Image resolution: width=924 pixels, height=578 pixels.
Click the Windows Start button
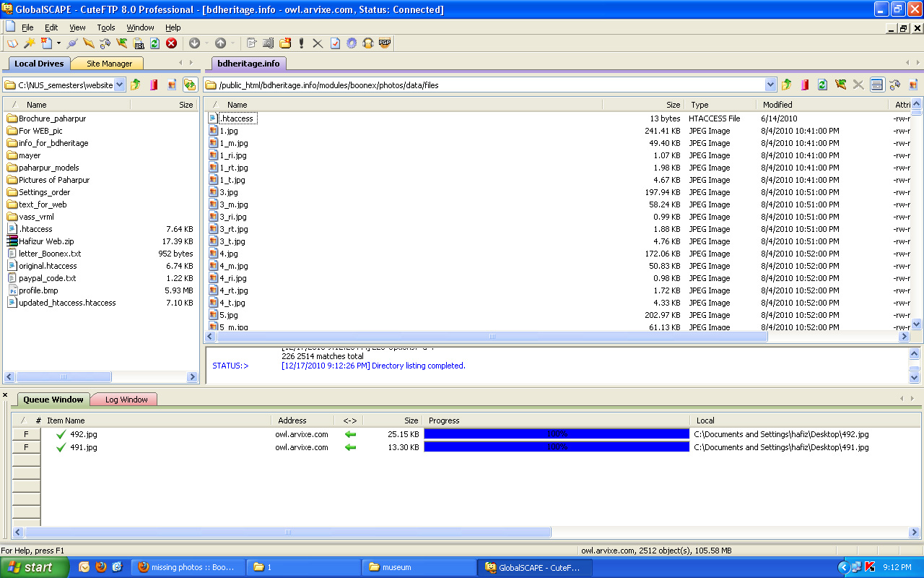click(35, 567)
